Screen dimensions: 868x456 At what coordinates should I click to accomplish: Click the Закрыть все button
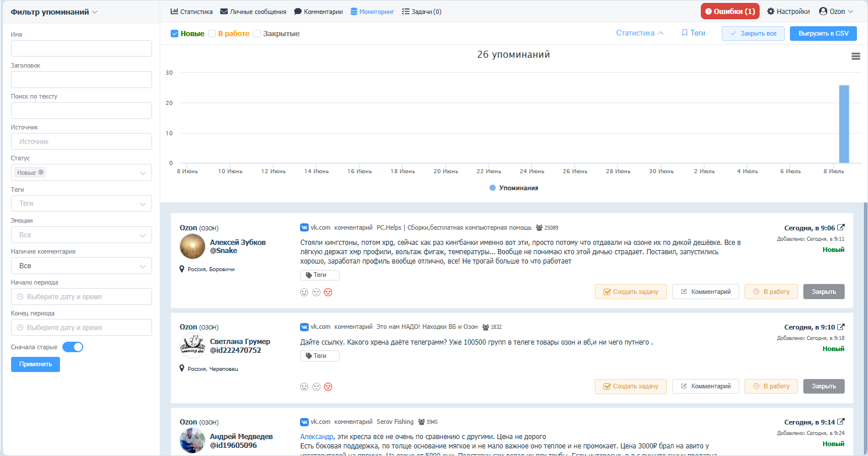(x=753, y=33)
